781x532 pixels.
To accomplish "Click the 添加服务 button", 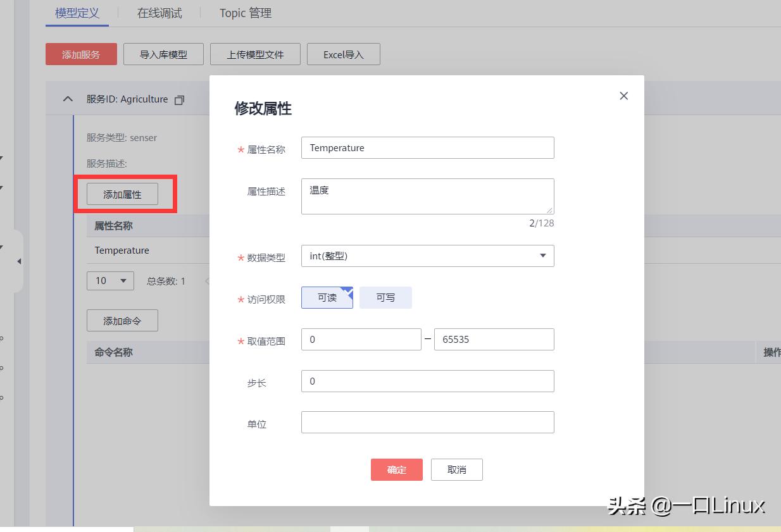I will pos(81,54).
